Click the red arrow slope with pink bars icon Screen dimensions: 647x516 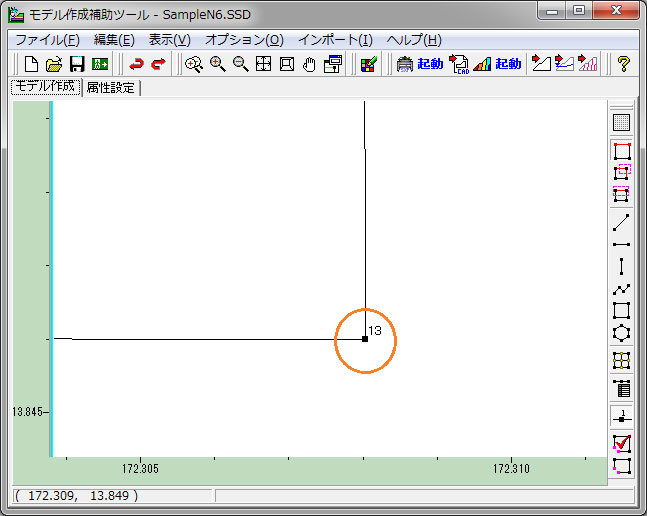pyautogui.click(x=588, y=64)
